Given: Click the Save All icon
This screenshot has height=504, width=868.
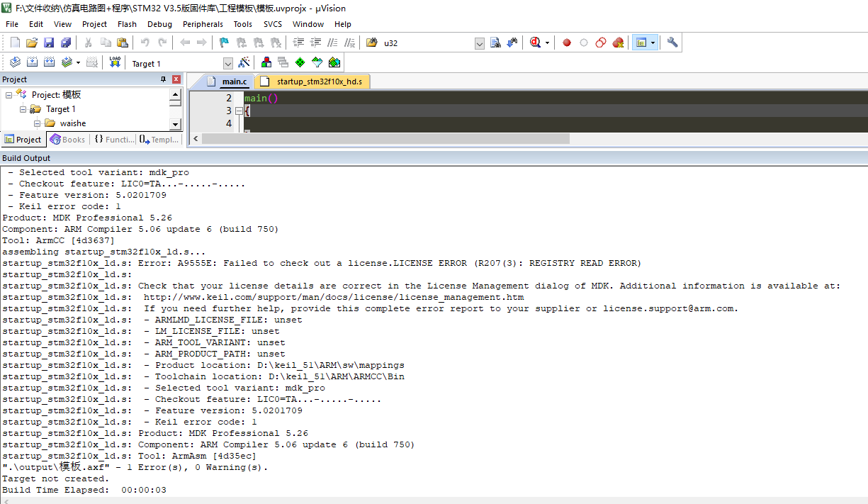Looking at the screenshot, I should [x=65, y=43].
